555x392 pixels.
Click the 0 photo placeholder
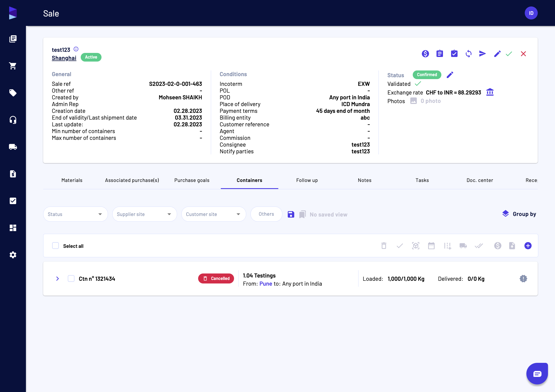(x=426, y=101)
